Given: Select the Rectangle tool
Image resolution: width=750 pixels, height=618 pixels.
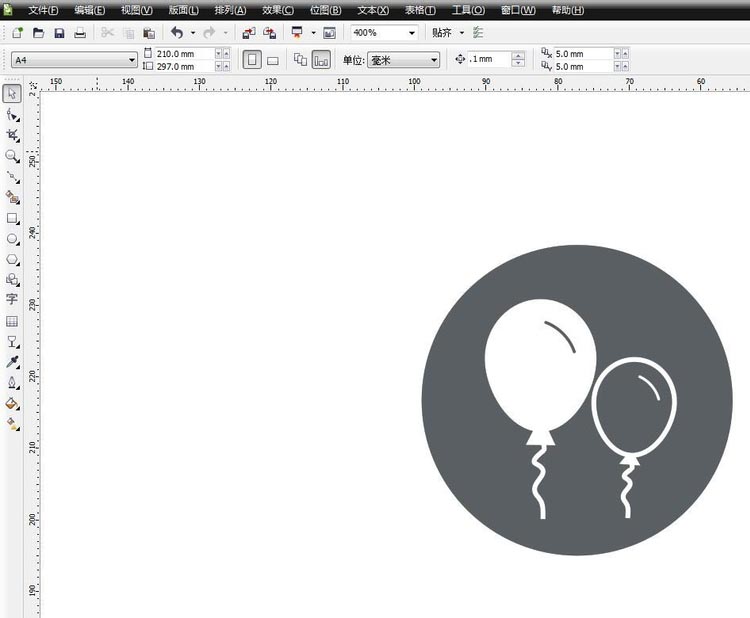Looking at the screenshot, I should [12, 218].
